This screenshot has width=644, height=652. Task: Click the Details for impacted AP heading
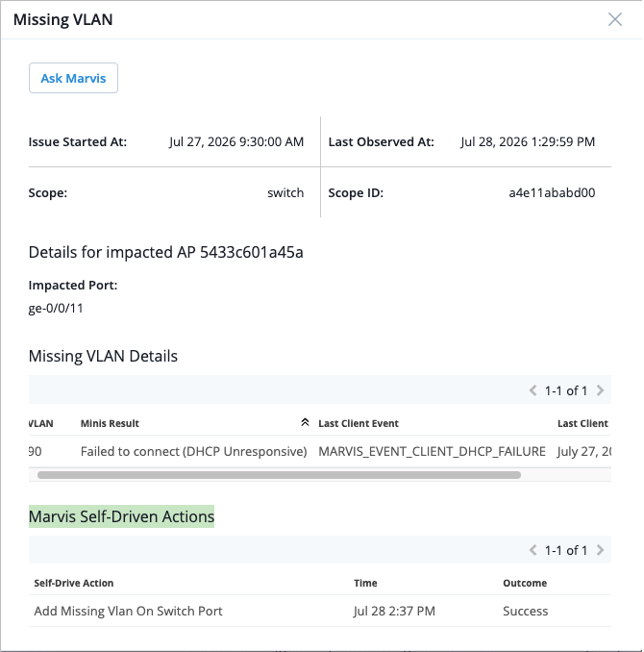point(166,252)
